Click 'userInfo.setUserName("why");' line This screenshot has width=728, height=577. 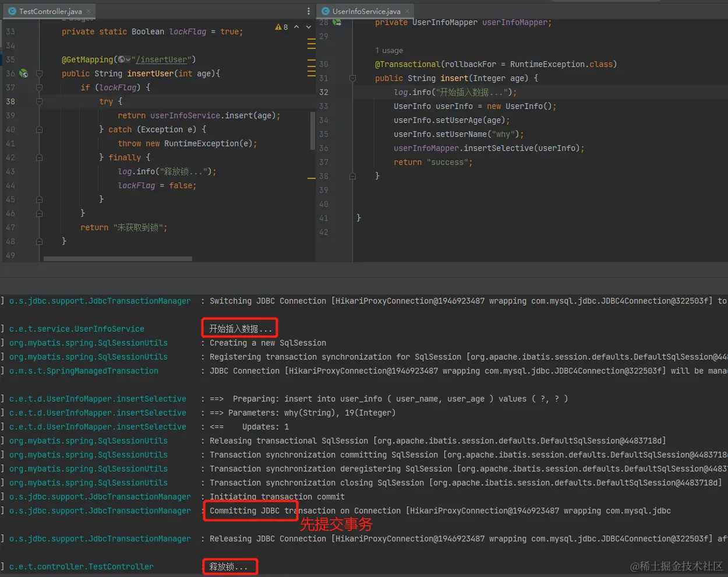pos(459,134)
